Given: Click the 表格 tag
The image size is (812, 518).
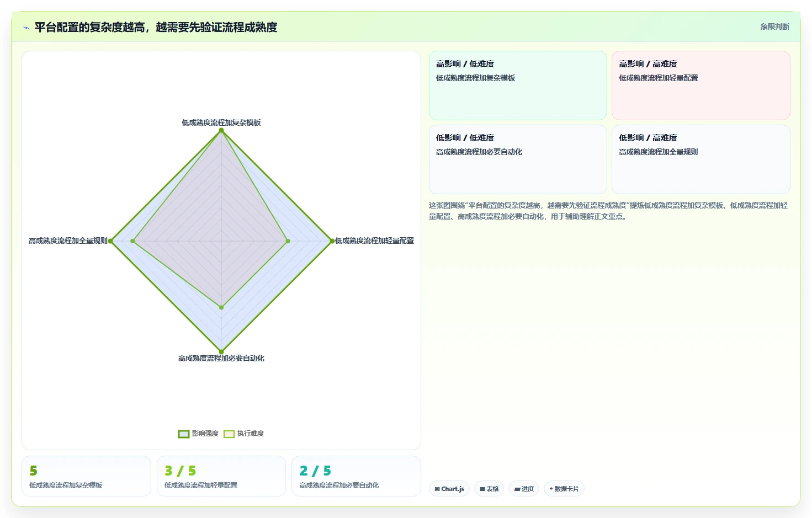Looking at the screenshot, I should 489,489.
